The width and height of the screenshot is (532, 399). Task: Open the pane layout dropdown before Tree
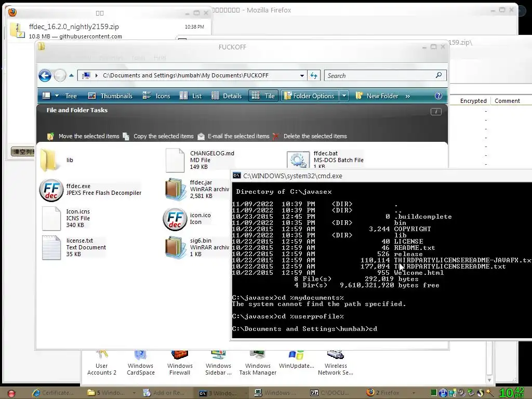[x=57, y=96]
